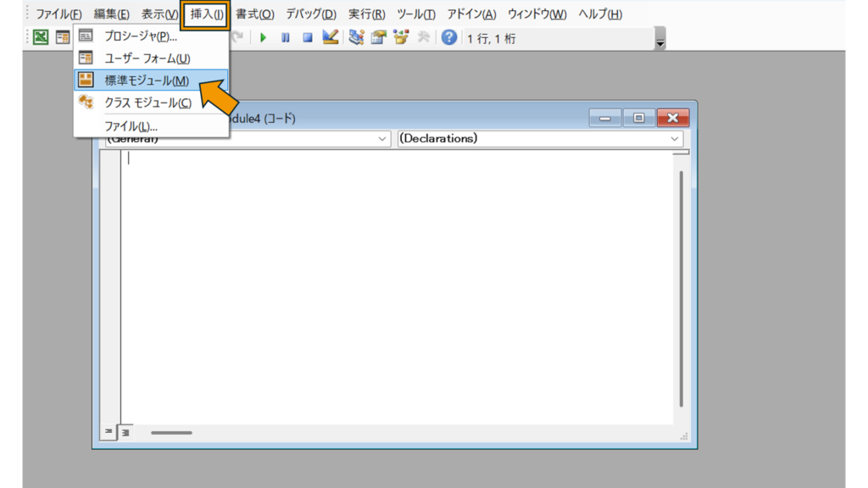Toggle Design Mode ruler icon
Viewport: 868px width, 488px height.
point(331,37)
